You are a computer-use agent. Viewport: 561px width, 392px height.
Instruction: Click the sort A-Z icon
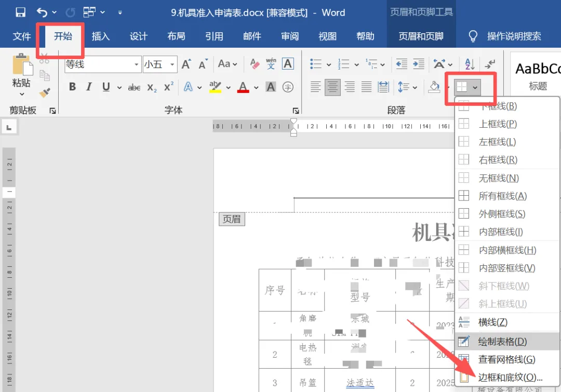click(x=470, y=64)
